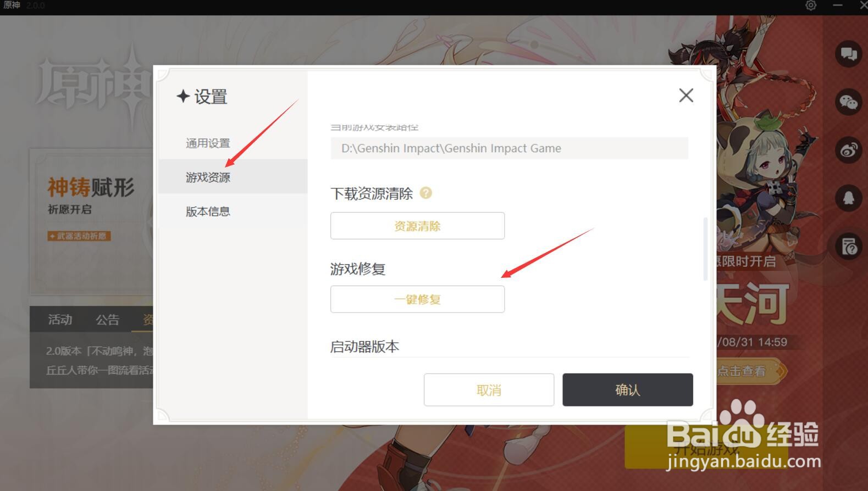868x491 pixels.
Task: Open the help document icon in right sidebar
Action: click(848, 246)
